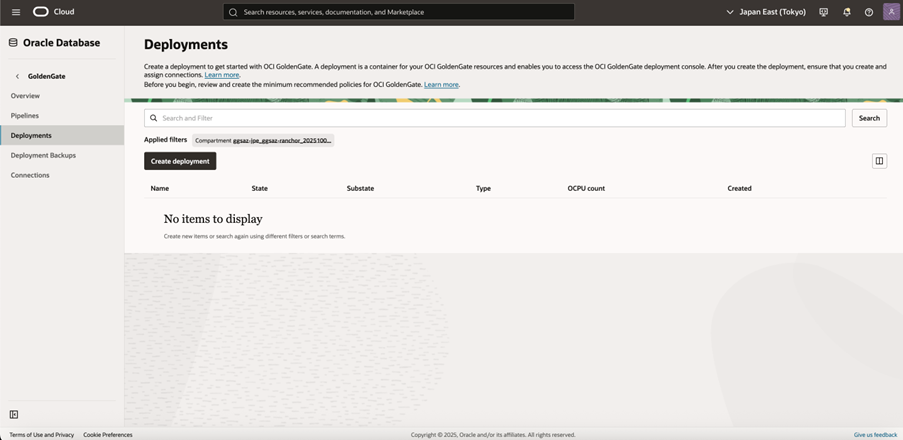Viewport: 903px width, 440px height.
Task: Sort by the Substate column header
Action: point(361,188)
